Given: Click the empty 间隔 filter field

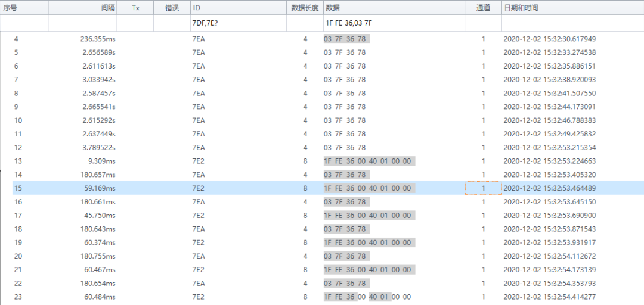Looking at the screenshot, I should point(83,23).
